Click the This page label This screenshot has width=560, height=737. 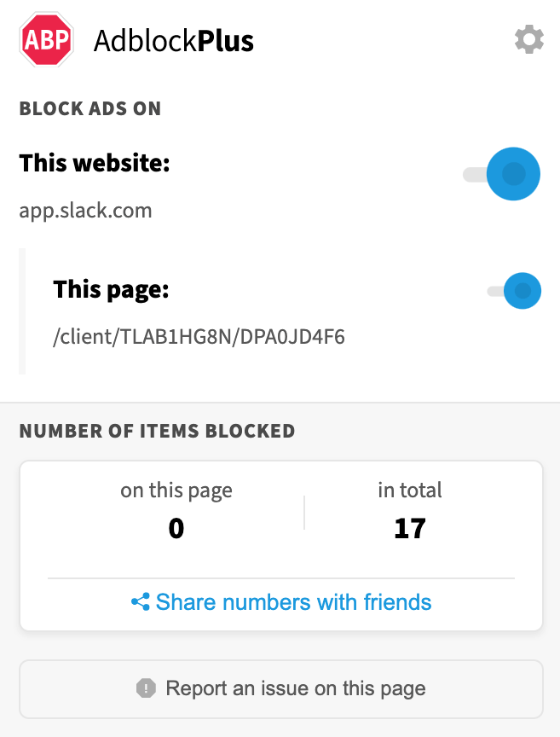point(111,289)
